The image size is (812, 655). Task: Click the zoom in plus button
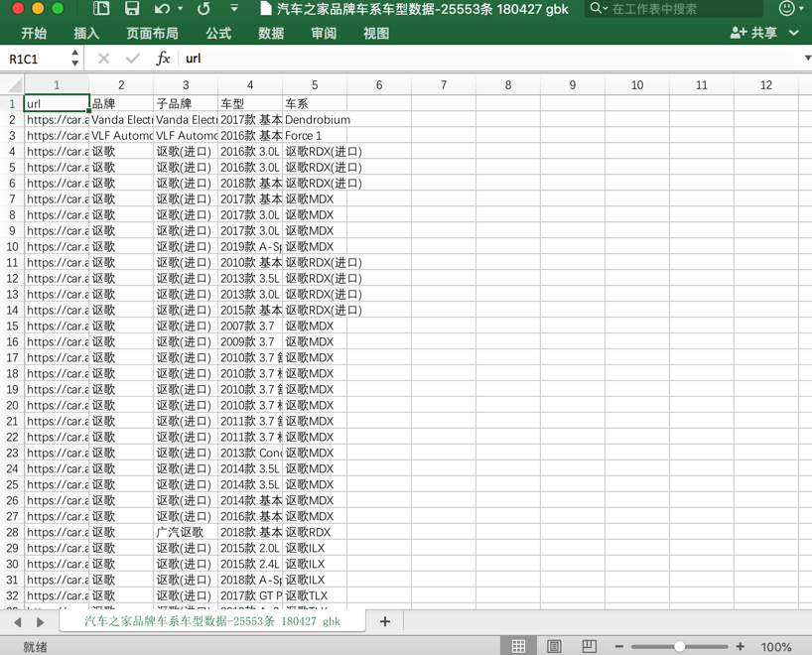(x=740, y=646)
